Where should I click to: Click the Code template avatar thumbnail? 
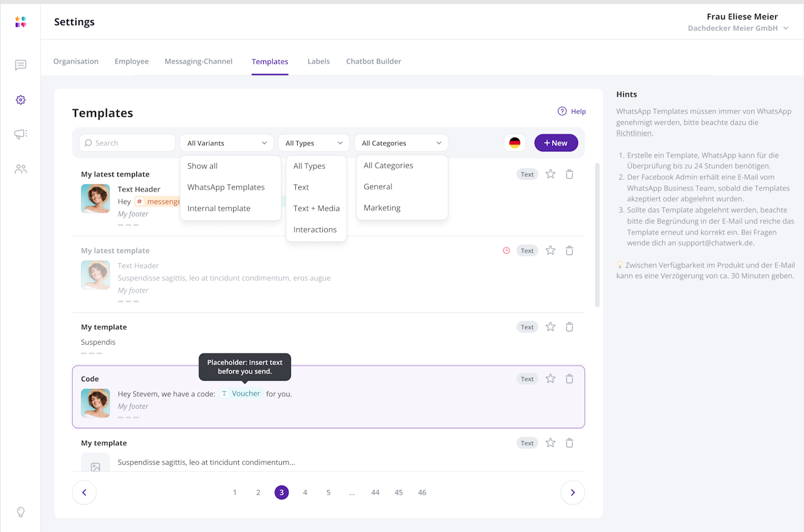[x=95, y=403]
